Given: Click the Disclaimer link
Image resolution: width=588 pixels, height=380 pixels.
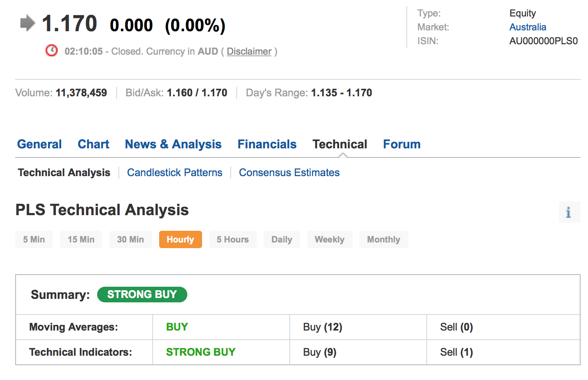Looking at the screenshot, I should click(x=249, y=52).
